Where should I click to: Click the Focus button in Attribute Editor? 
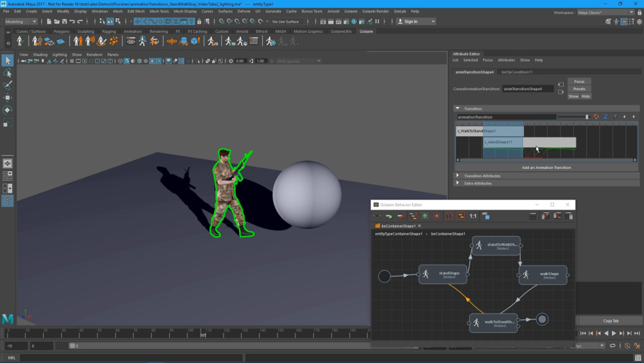pos(579,81)
